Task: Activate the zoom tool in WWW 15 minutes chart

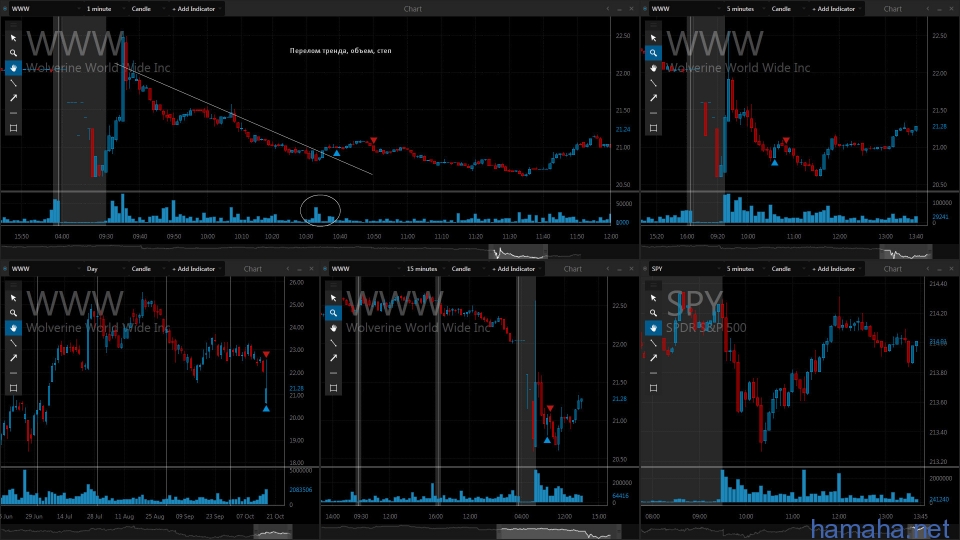Action: [x=333, y=313]
